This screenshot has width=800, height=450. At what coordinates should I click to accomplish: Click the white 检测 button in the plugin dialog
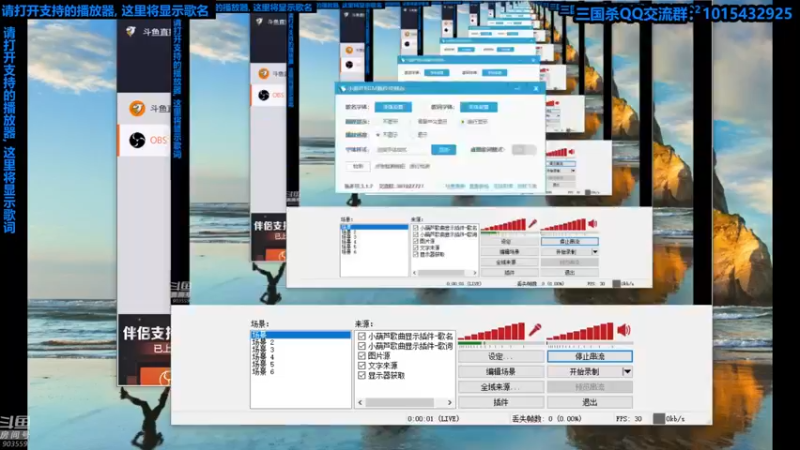tap(358, 166)
